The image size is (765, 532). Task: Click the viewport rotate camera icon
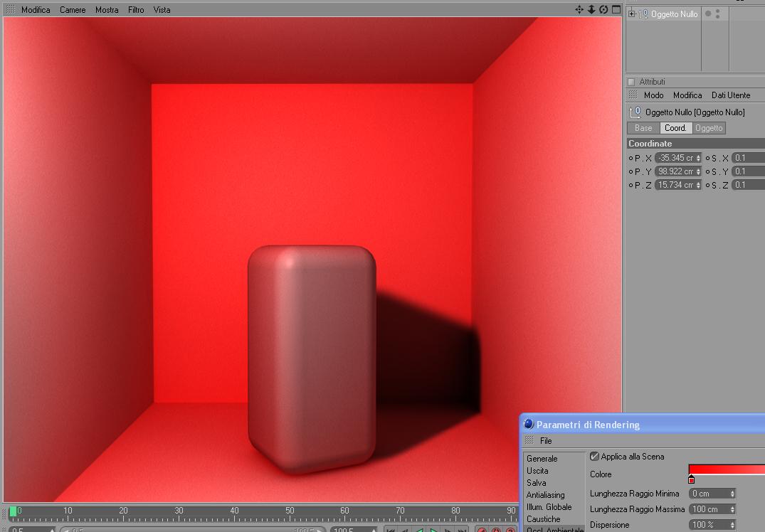[603, 10]
